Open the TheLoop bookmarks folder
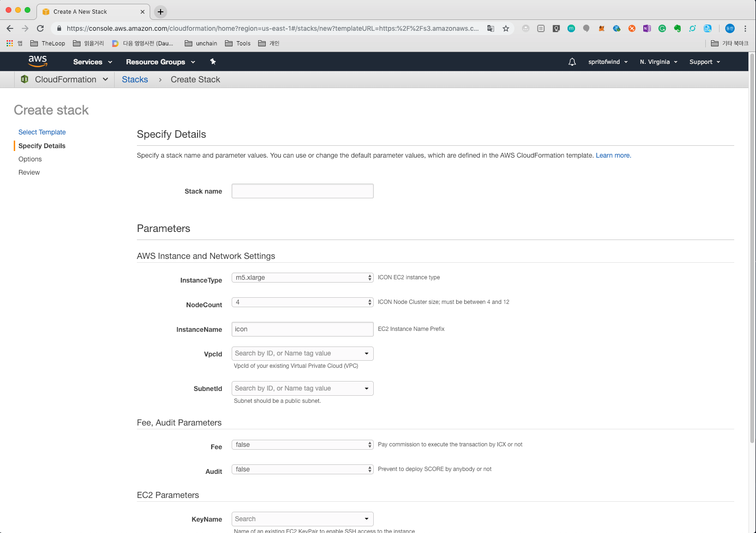This screenshot has width=756, height=533. [48, 43]
